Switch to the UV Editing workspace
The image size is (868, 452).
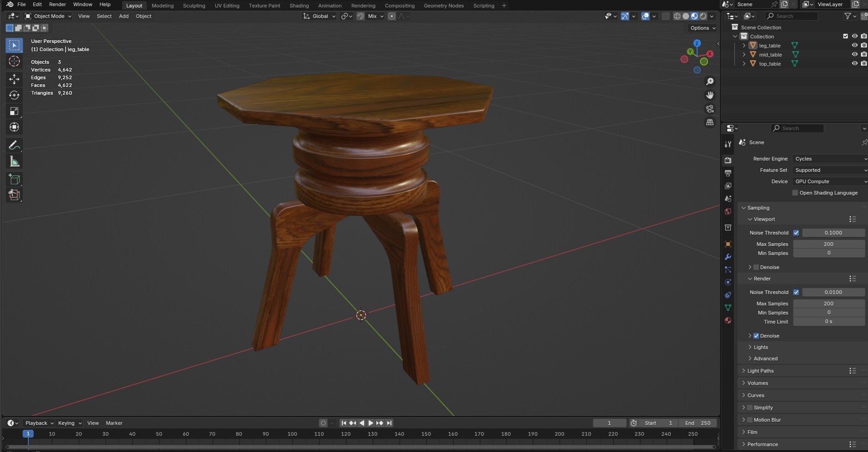click(x=227, y=6)
